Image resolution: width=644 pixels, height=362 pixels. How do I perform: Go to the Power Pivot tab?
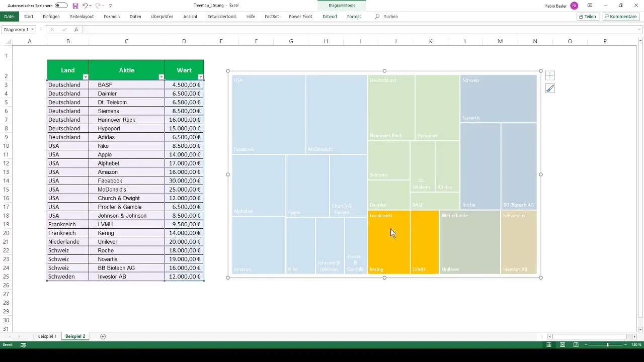(x=300, y=17)
